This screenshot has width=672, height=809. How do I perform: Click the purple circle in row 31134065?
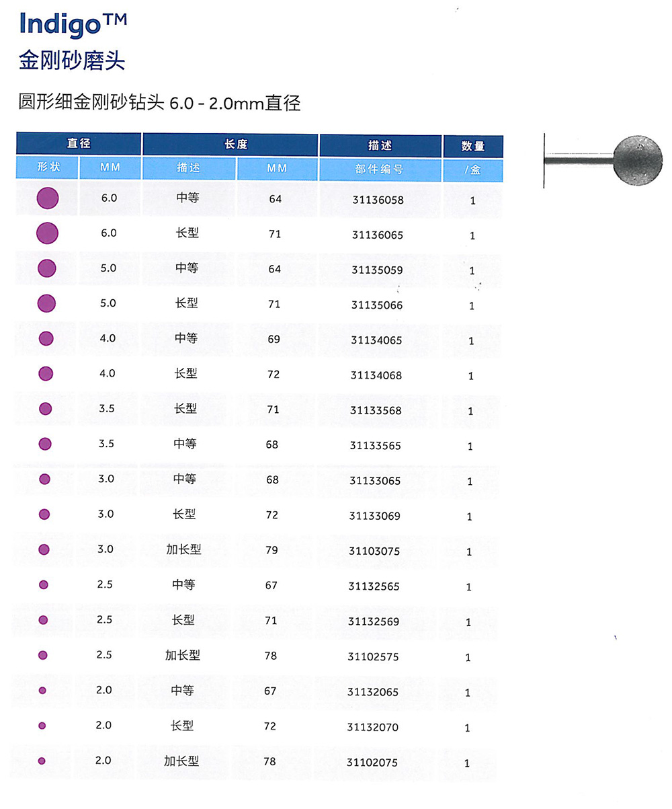pyautogui.click(x=46, y=338)
